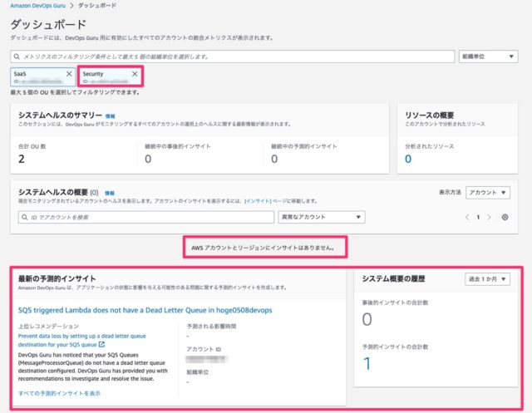Open 情報 link beside システムヘルスの概要
532x413 pixels.
pyautogui.click(x=109, y=193)
